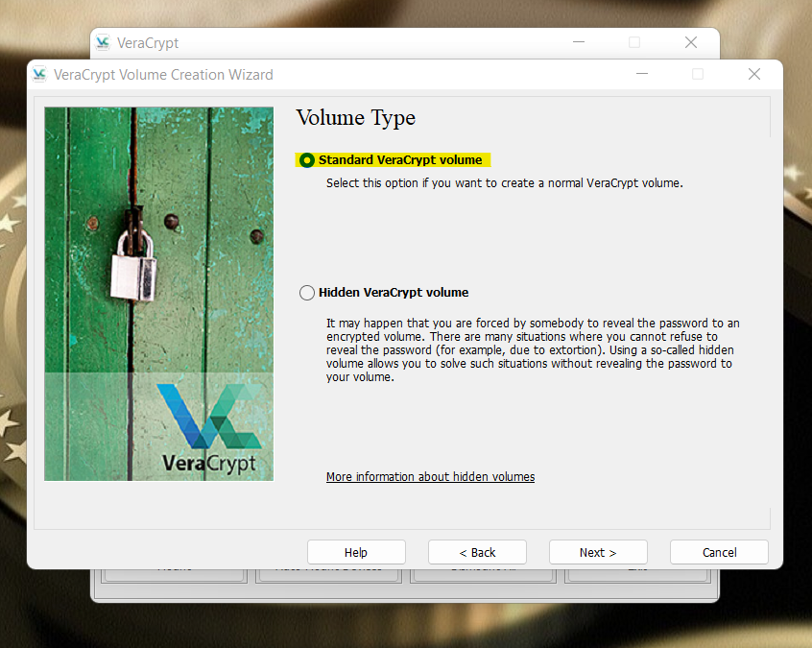Screen dimensions: 812x648
Task: Cancel the Volume Creation Wizard
Action: [x=719, y=552]
